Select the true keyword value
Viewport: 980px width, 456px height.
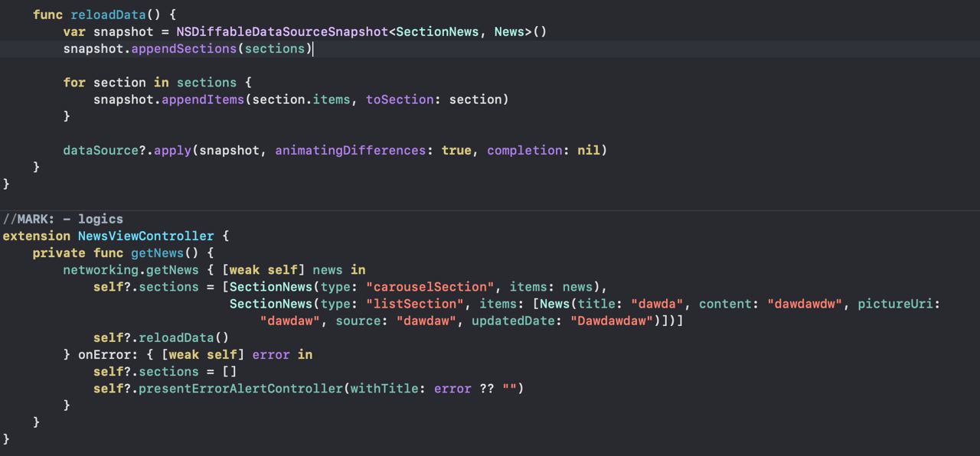(456, 150)
